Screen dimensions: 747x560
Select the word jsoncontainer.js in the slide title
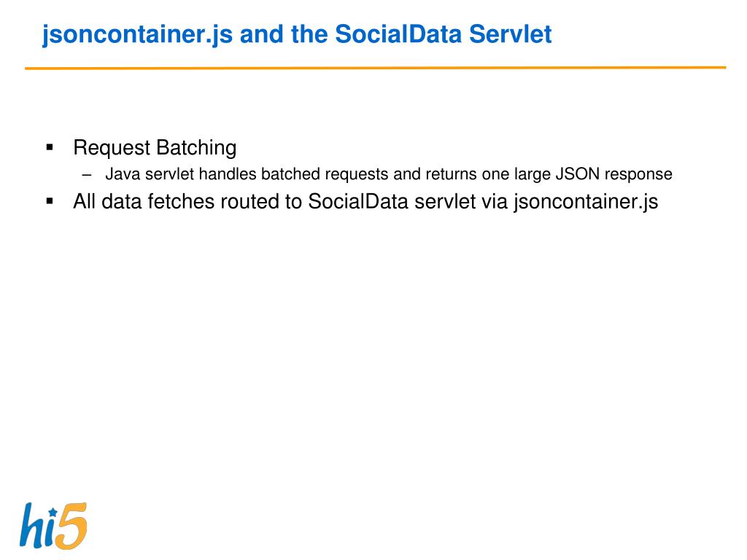point(137,35)
